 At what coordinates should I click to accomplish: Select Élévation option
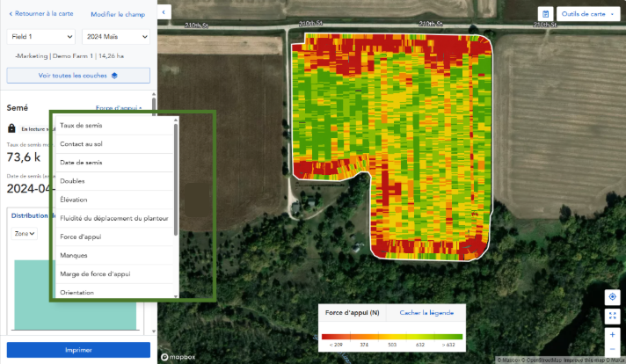114,200
